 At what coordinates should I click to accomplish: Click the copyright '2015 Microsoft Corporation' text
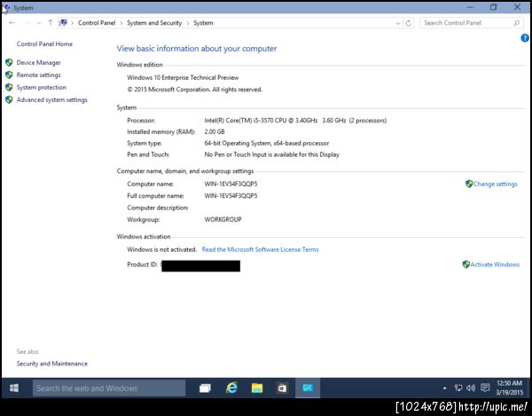coord(194,90)
